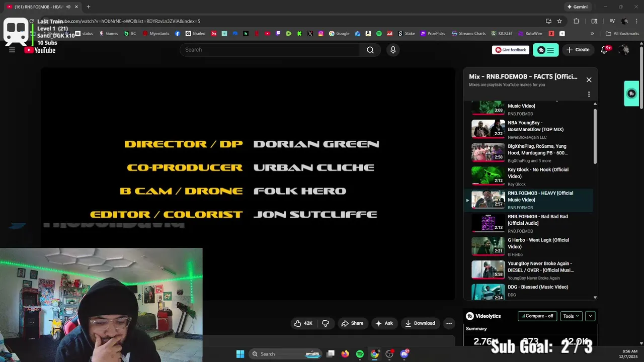Toggle Videolytics Compare off button
Viewport: 644px width, 362px height.
click(537, 316)
